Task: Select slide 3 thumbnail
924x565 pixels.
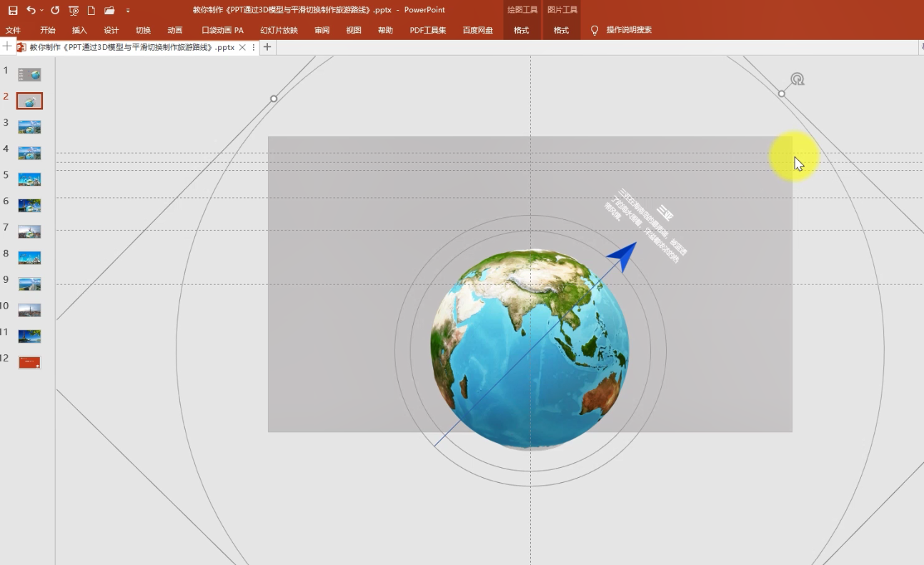Action: (x=29, y=127)
